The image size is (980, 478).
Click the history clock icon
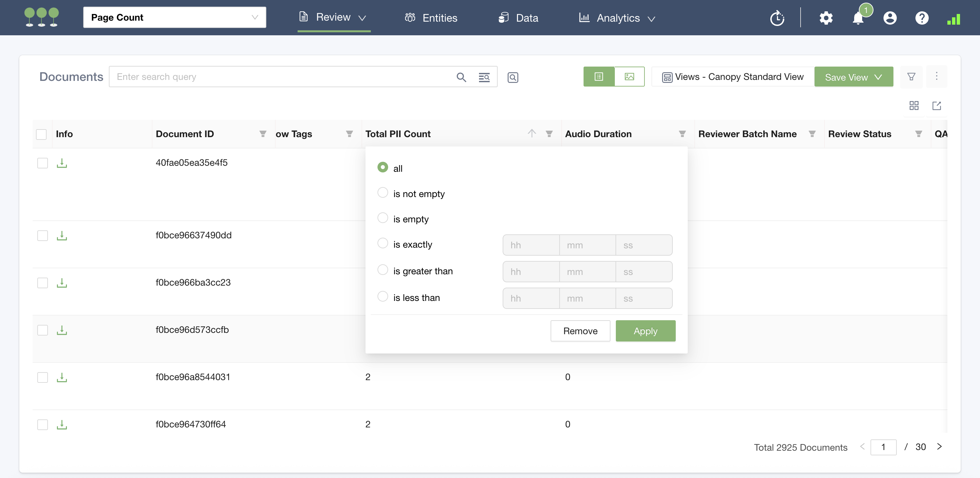click(777, 18)
